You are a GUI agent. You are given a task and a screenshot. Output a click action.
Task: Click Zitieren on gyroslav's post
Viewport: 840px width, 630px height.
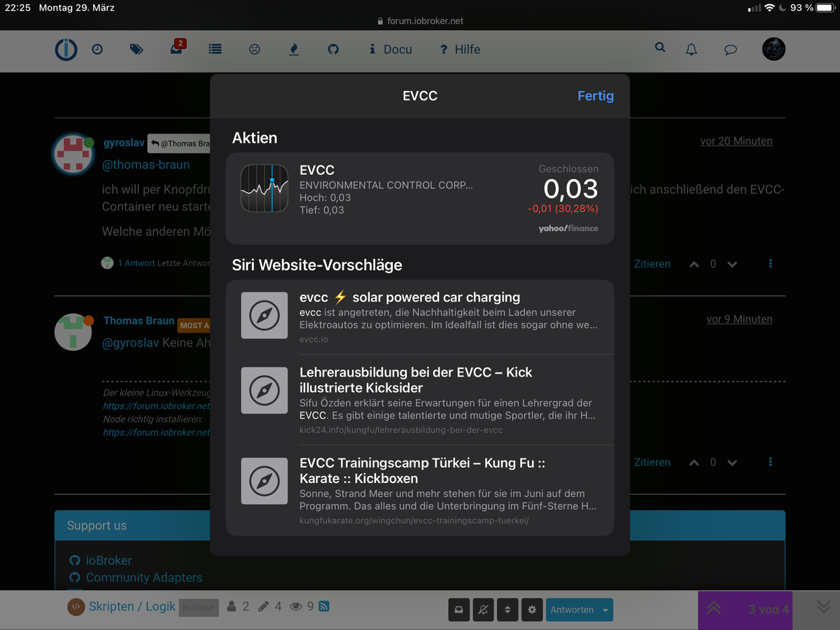point(652,264)
